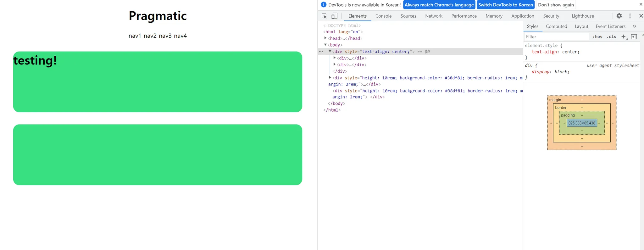Open DevTools settings gear
Screen dimensions: 644x250
[619, 16]
